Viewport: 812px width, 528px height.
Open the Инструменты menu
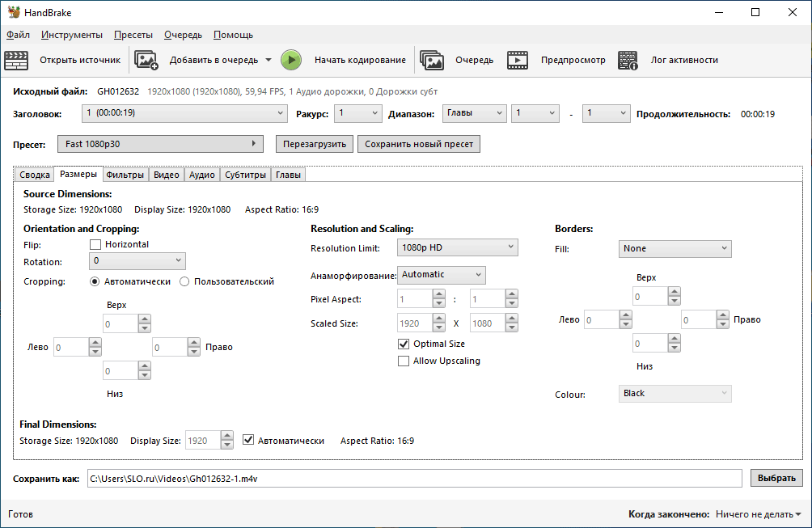[x=72, y=35]
